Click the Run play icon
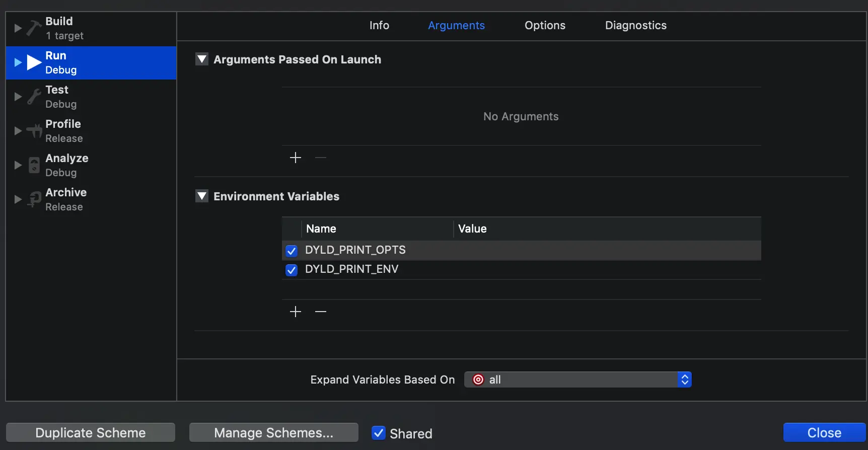868x450 pixels. [34, 62]
